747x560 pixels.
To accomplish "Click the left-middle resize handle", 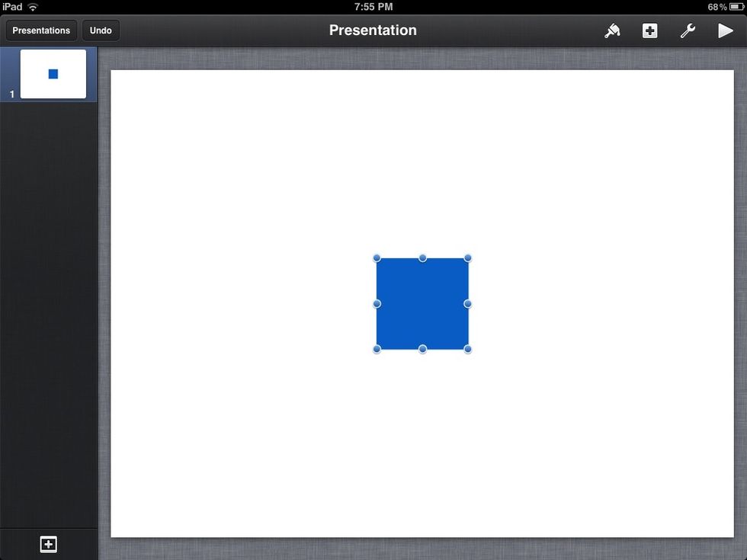I will pos(377,304).
